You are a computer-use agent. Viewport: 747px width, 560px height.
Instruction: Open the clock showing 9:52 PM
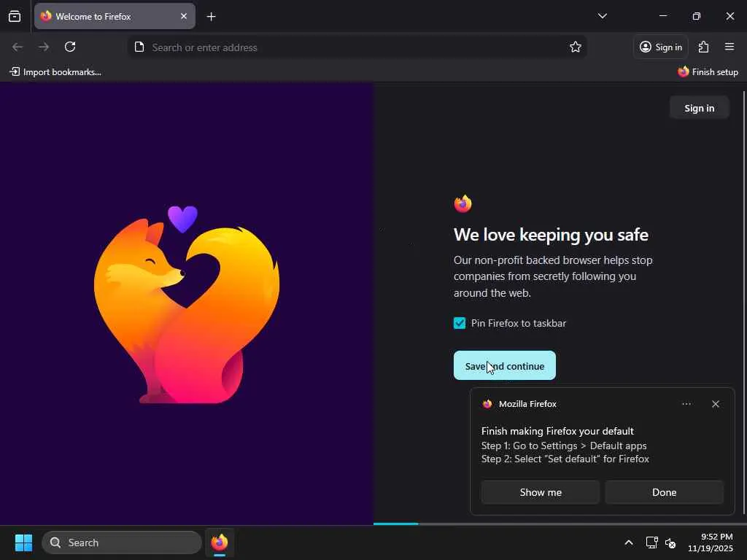(x=711, y=542)
